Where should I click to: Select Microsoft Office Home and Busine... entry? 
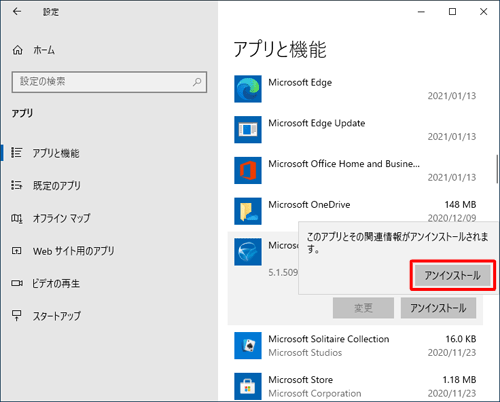pos(355,170)
